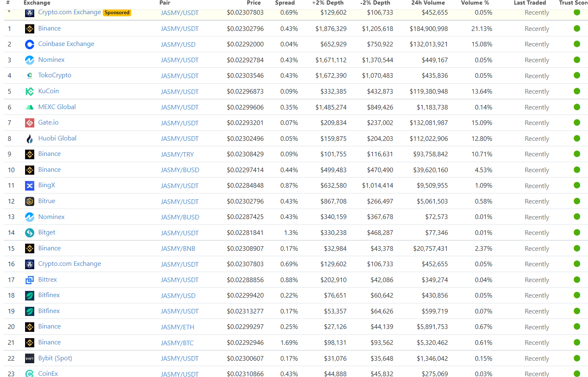The width and height of the screenshot is (588, 377).
Task: Click the Bitget logo icon
Action: point(30,233)
